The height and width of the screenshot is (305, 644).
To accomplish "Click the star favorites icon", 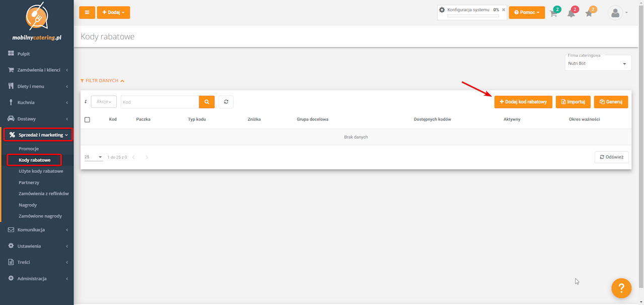I will pos(589,13).
